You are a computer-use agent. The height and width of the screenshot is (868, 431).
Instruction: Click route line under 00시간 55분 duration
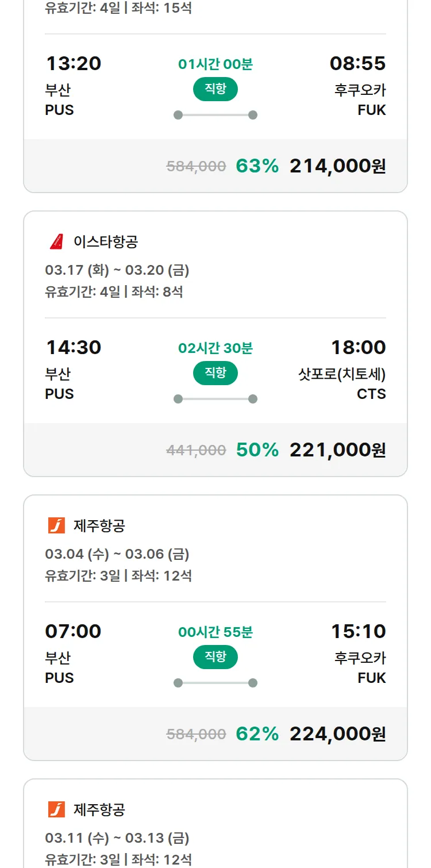215,683
